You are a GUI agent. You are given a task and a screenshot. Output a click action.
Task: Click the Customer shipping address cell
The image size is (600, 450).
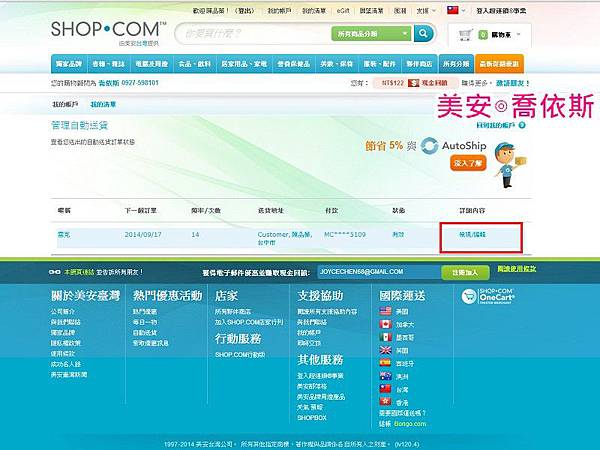click(285, 238)
